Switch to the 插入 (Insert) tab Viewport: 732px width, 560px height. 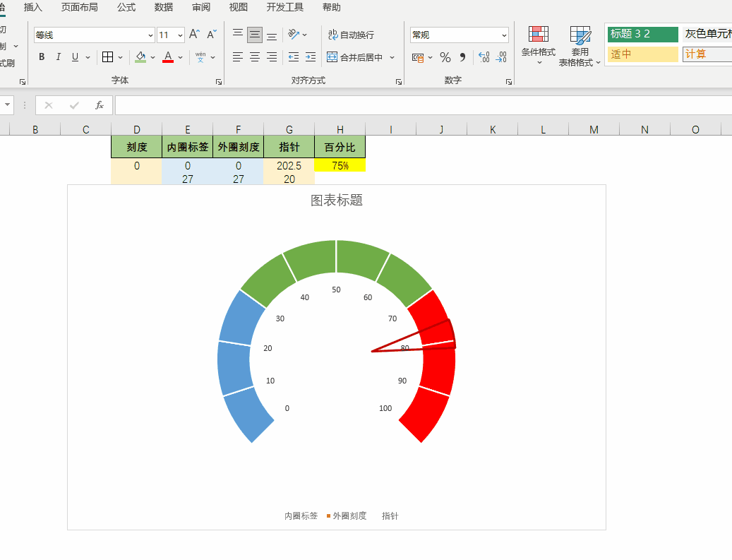tap(33, 8)
